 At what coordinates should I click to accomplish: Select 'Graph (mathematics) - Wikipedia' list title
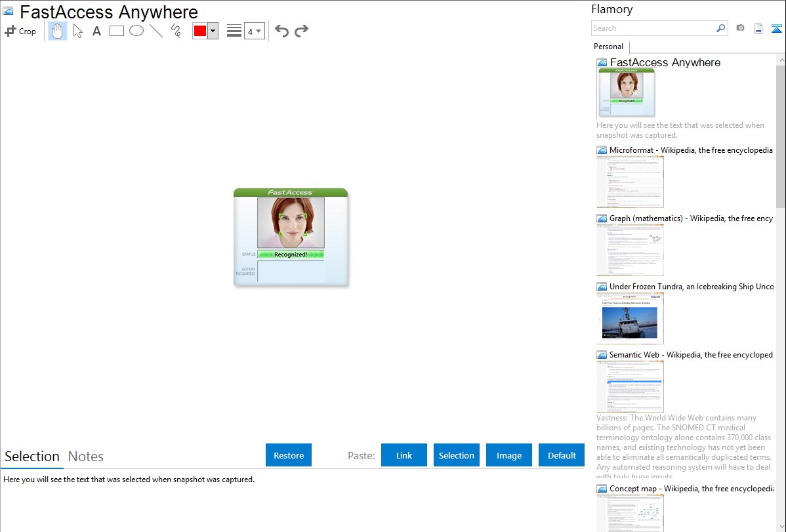(691, 218)
